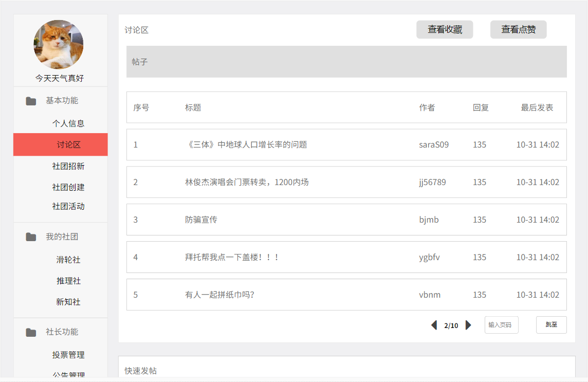Viewport: 588px width, 382px height.
Task: Go to previous page with left arrow
Action: 434,325
